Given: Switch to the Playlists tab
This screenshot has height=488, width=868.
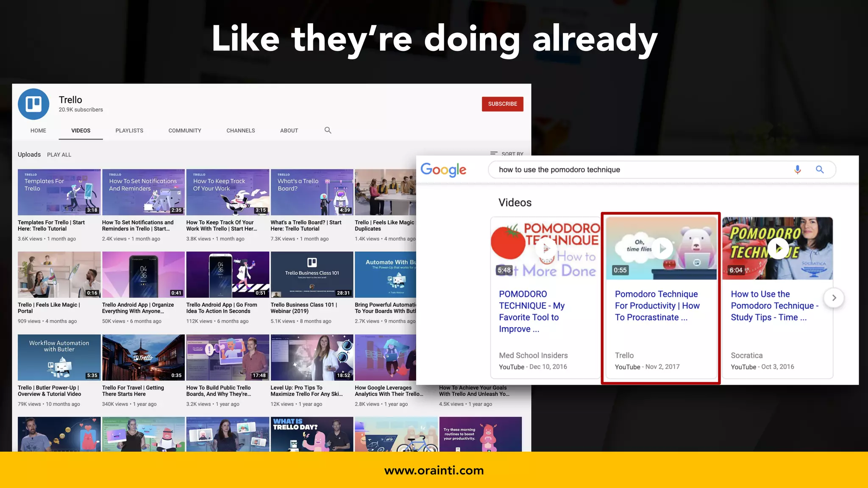Looking at the screenshot, I should tap(129, 130).
